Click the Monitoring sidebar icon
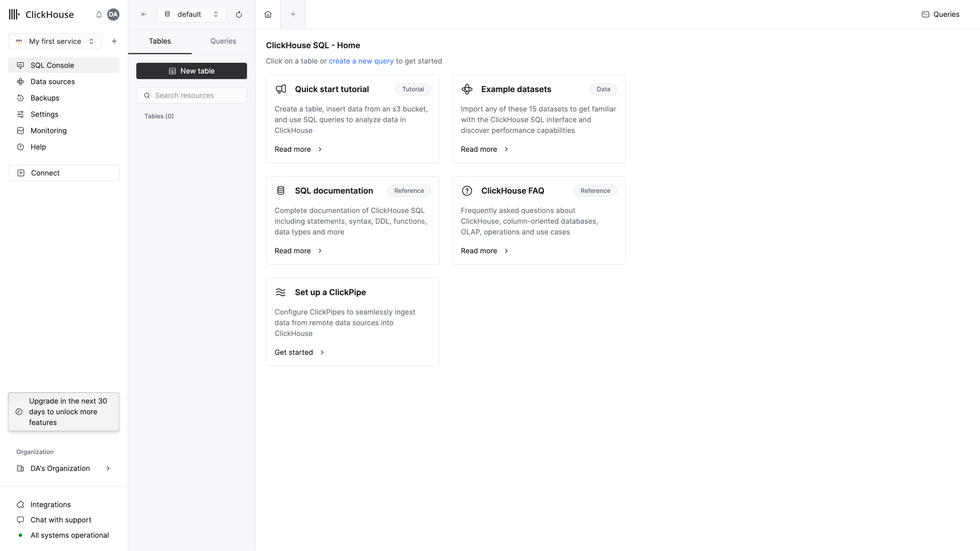Image resolution: width=980 pixels, height=551 pixels. click(x=20, y=130)
